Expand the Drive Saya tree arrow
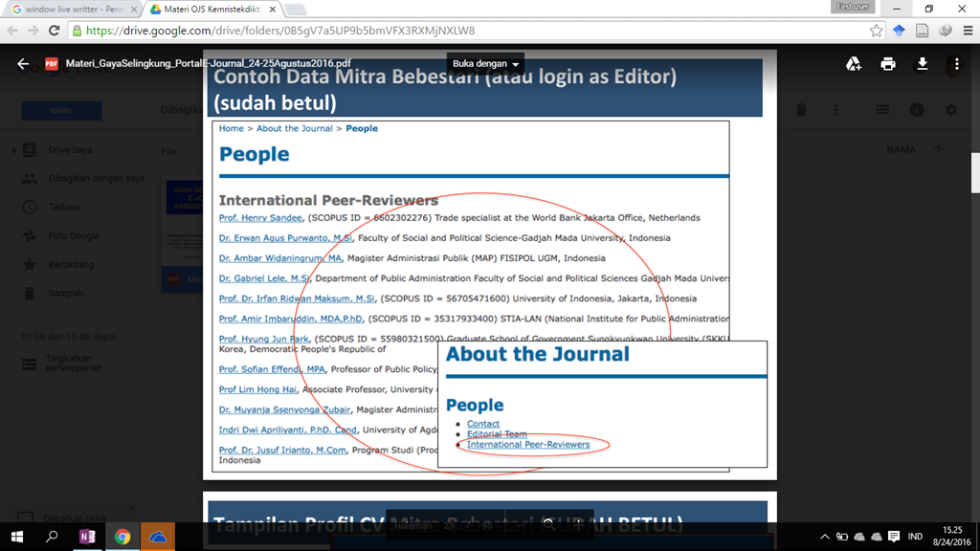Image resolution: width=980 pixels, height=551 pixels. pos(13,150)
